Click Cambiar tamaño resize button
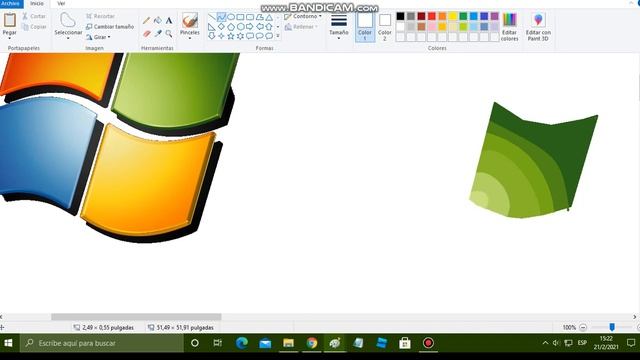The width and height of the screenshot is (640, 360). pyautogui.click(x=110, y=27)
